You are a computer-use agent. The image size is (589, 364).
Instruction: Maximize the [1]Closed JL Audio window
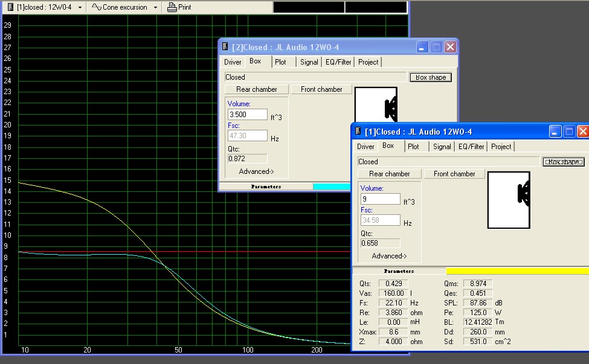pos(569,132)
